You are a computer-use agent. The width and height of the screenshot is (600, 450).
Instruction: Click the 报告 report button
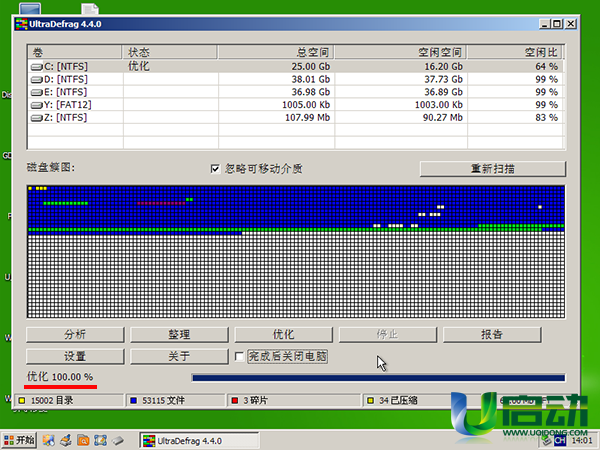click(492, 334)
